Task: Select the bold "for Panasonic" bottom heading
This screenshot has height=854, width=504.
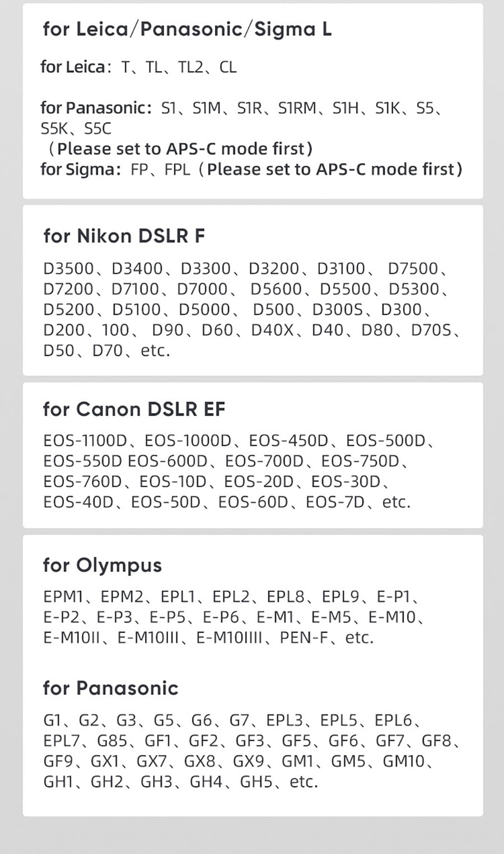Action: click(x=110, y=688)
